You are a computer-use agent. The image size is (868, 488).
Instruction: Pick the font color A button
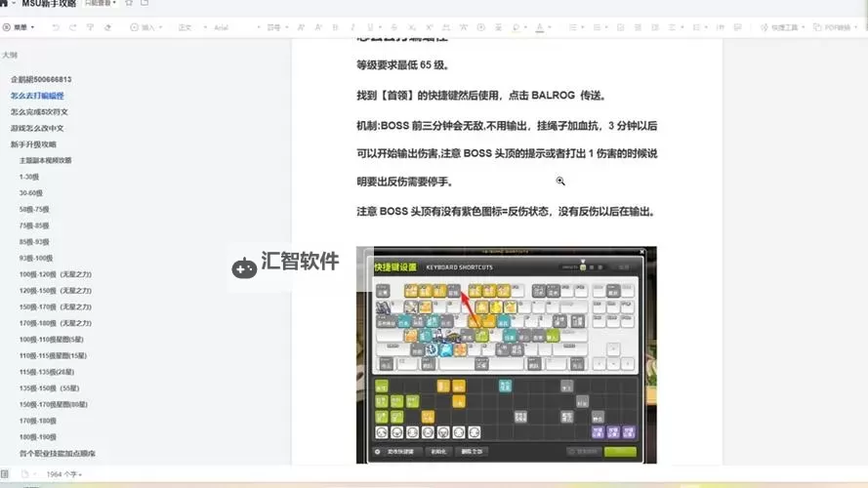pos(540,27)
